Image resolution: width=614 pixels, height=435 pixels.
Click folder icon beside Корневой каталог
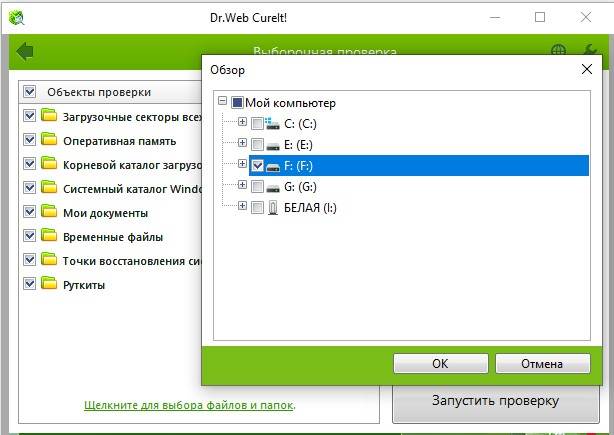[x=49, y=162]
